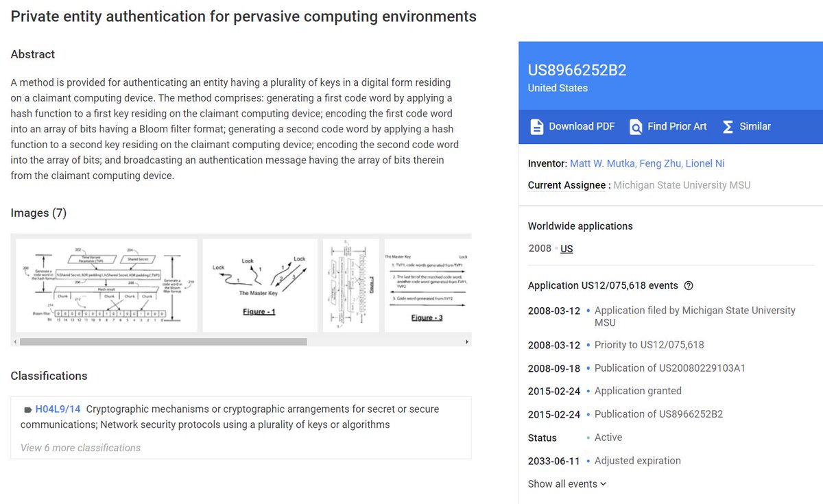The width and height of the screenshot is (823, 504).
Task: Click the image carousel right arrow
Action: click(x=467, y=341)
